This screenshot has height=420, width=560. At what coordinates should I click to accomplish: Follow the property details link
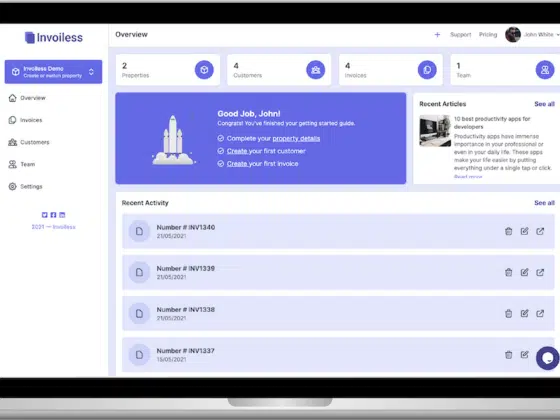click(296, 139)
